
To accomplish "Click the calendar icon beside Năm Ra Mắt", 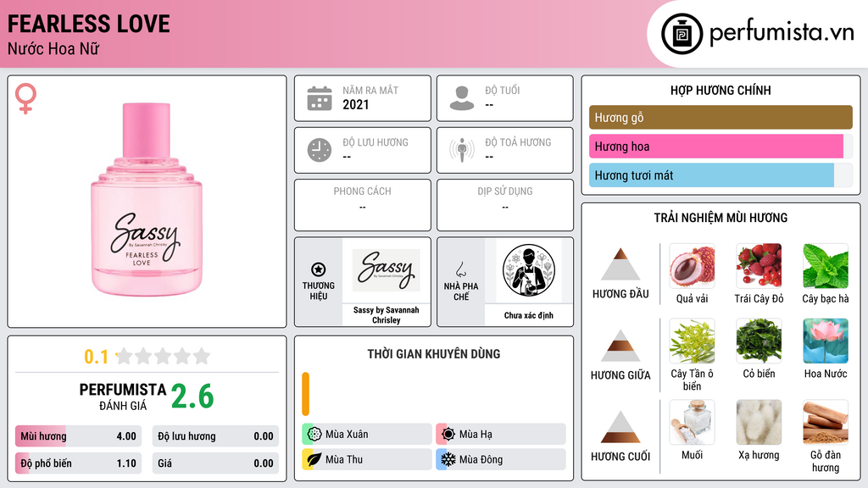I will [320, 98].
